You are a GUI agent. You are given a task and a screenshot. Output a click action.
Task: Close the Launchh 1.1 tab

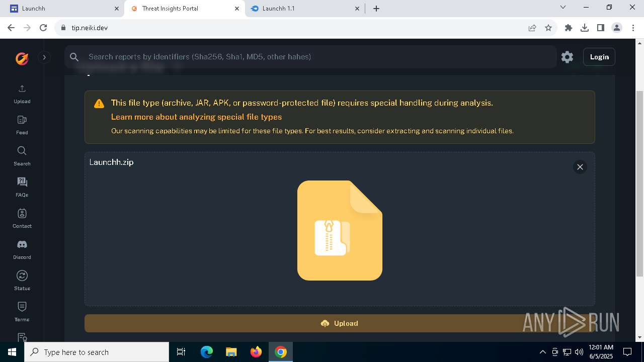click(x=357, y=9)
